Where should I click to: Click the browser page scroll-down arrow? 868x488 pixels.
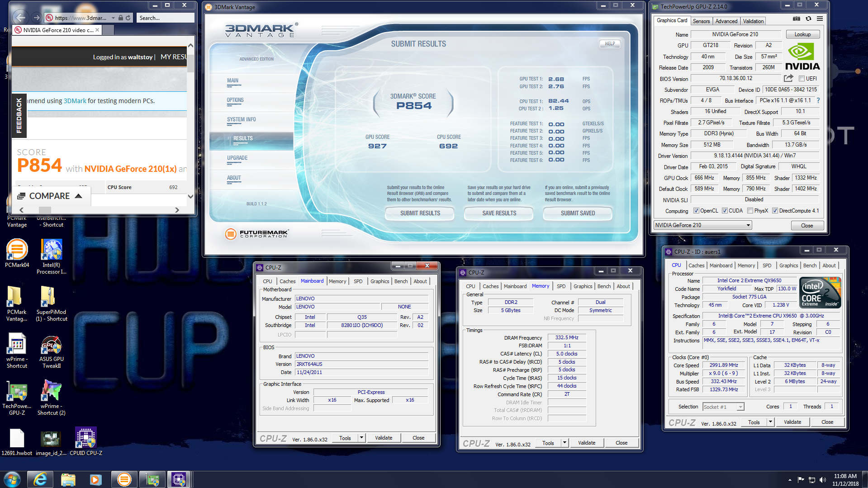pos(190,196)
